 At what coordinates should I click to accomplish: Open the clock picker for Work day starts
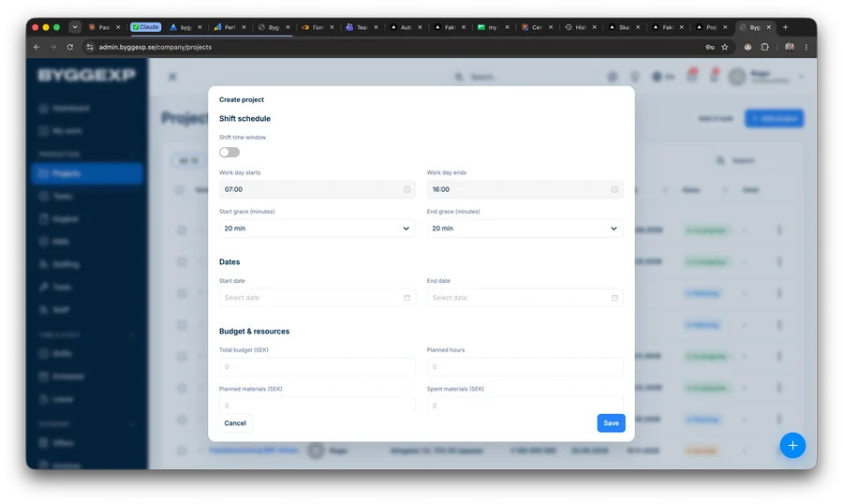click(x=407, y=189)
